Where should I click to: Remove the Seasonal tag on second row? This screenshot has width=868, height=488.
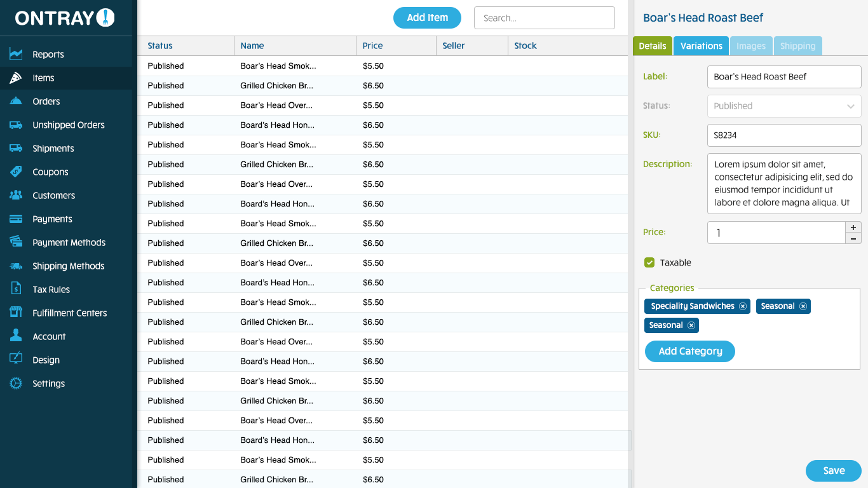691,325
